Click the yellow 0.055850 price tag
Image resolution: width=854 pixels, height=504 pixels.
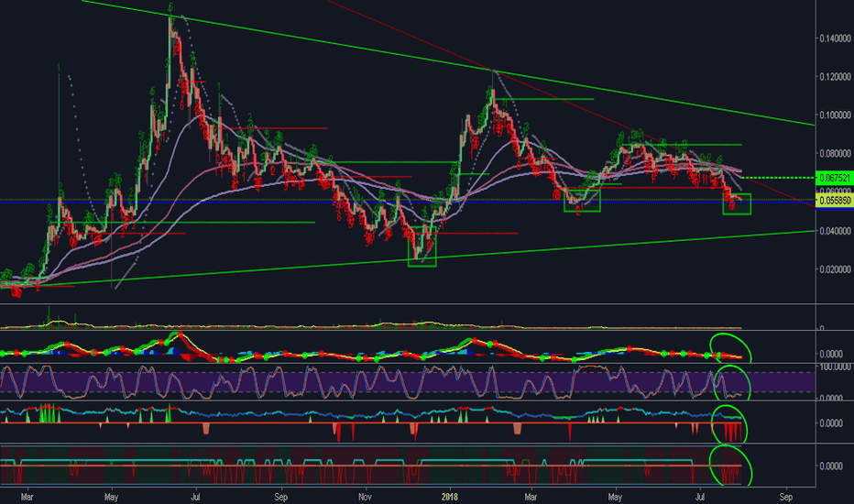point(833,201)
